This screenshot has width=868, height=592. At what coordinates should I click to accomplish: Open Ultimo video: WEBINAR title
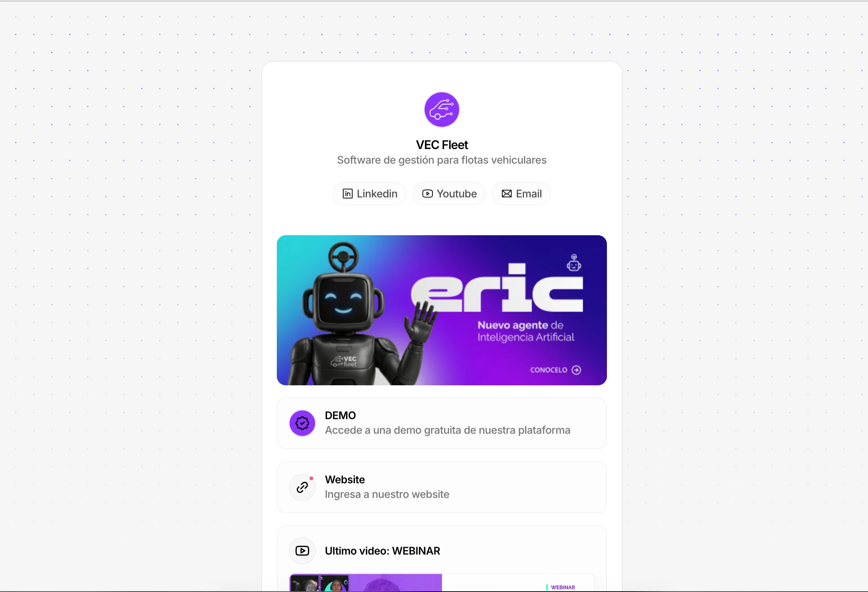click(x=382, y=551)
